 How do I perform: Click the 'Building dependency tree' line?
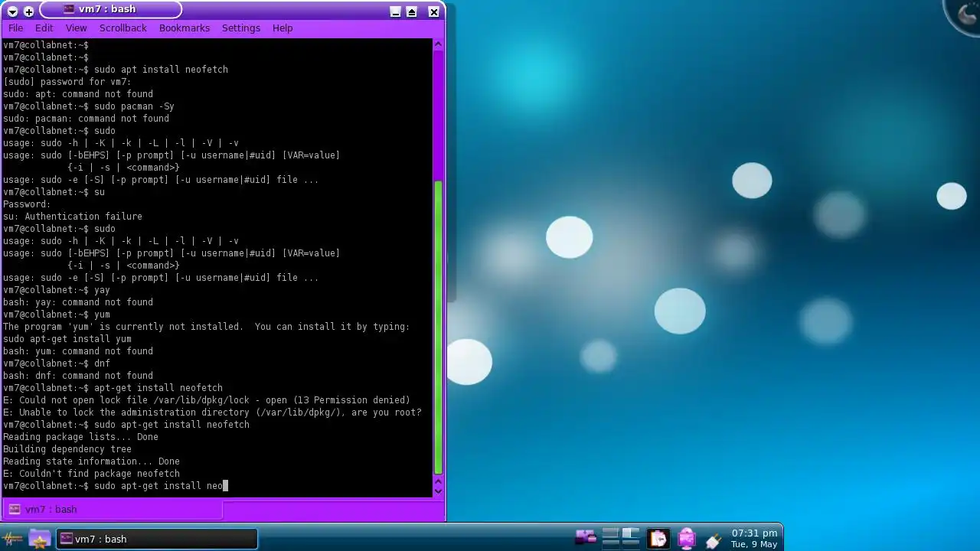[67, 449]
